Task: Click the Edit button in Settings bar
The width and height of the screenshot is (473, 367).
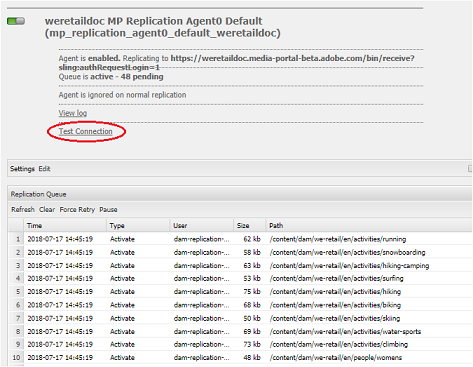Action: point(44,169)
